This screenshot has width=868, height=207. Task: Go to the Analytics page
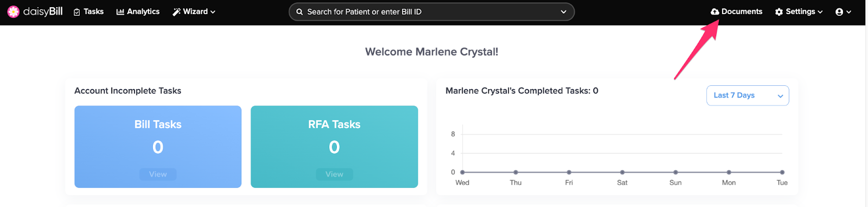pos(138,12)
